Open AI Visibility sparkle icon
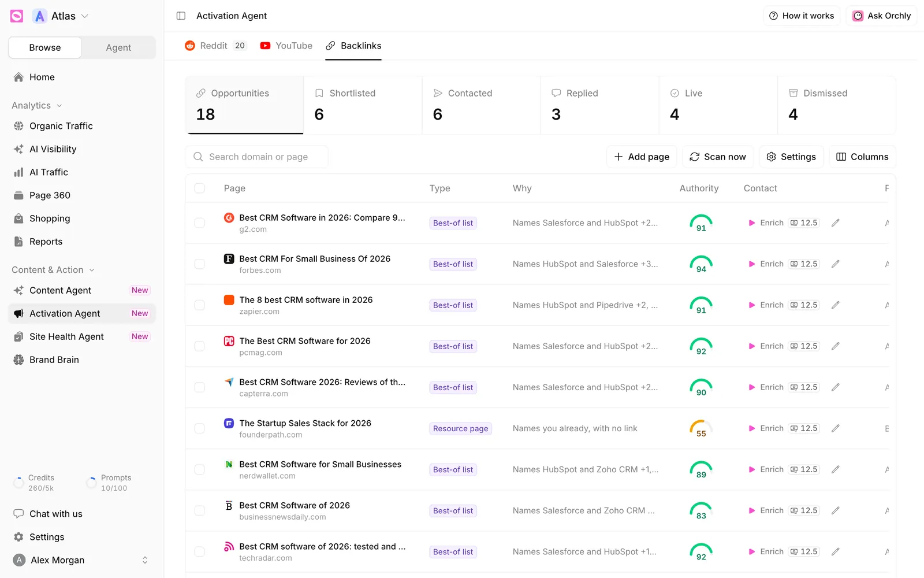 pos(18,149)
